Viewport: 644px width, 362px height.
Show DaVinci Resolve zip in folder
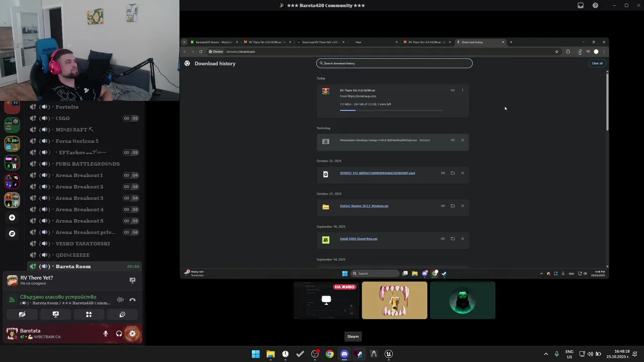tap(453, 206)
